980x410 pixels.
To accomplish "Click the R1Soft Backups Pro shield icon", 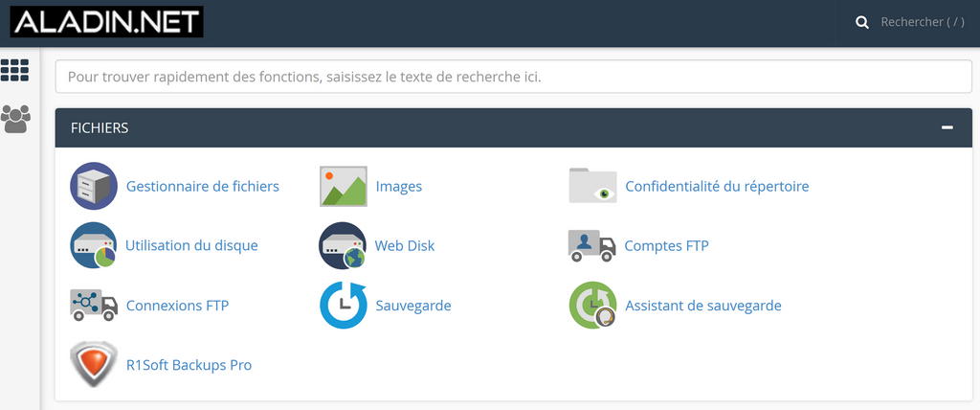I will pyautogui.click(x=94, y=365).
